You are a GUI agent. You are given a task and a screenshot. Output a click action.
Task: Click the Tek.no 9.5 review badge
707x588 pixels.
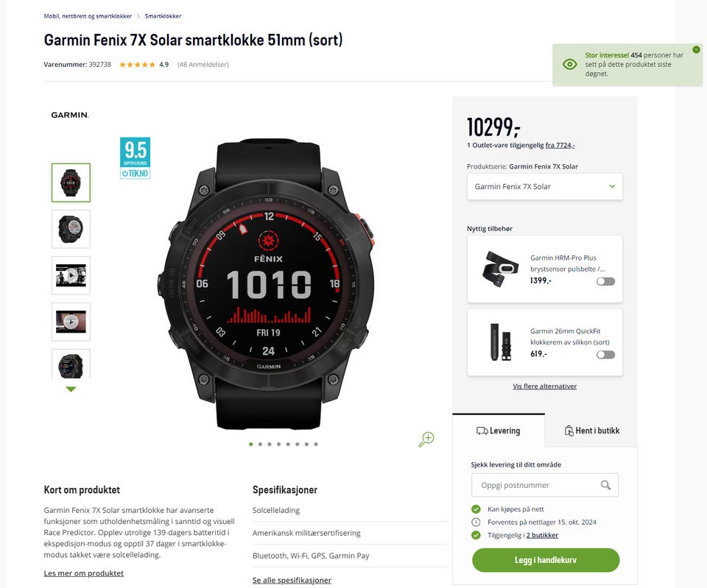click(136, 158)
